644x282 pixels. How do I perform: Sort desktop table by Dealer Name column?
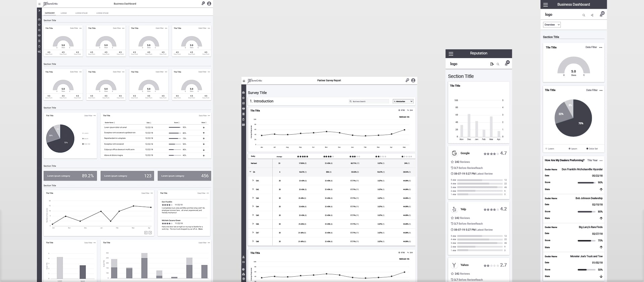(x=110, y=123)
